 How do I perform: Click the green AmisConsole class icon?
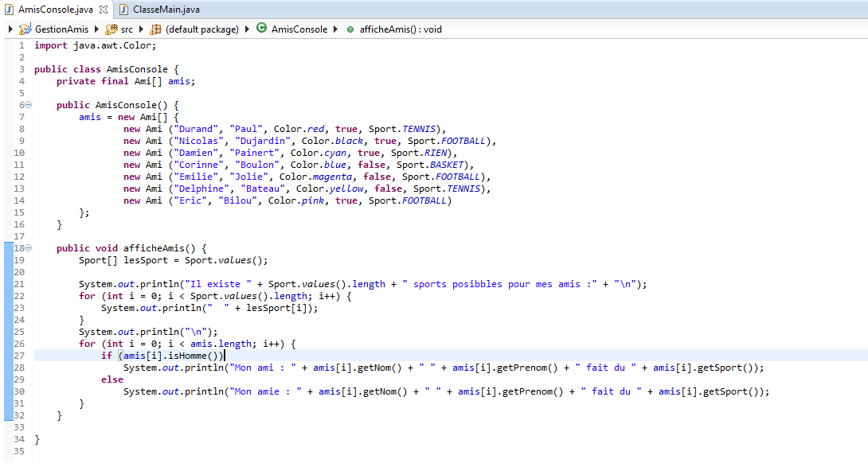(x=261, y=29)
